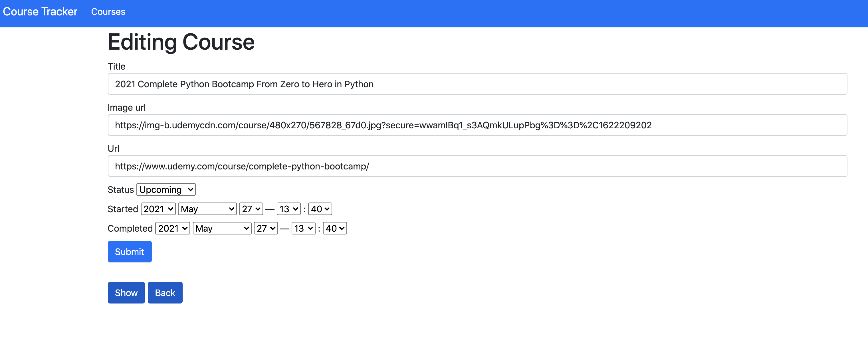Expand the Completed year dropdown
Screen dimensions: 868x344
tap(172, 228)
